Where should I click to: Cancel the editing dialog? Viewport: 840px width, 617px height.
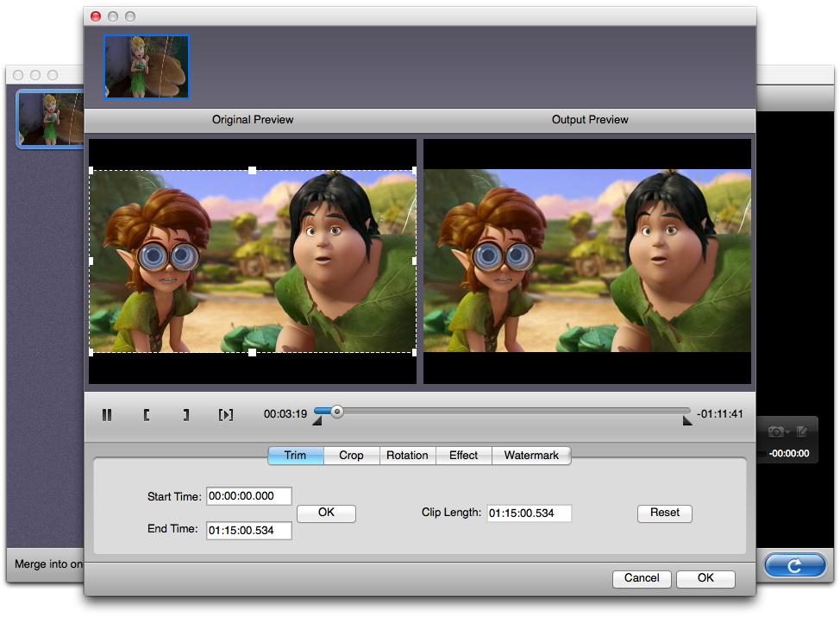642,578
